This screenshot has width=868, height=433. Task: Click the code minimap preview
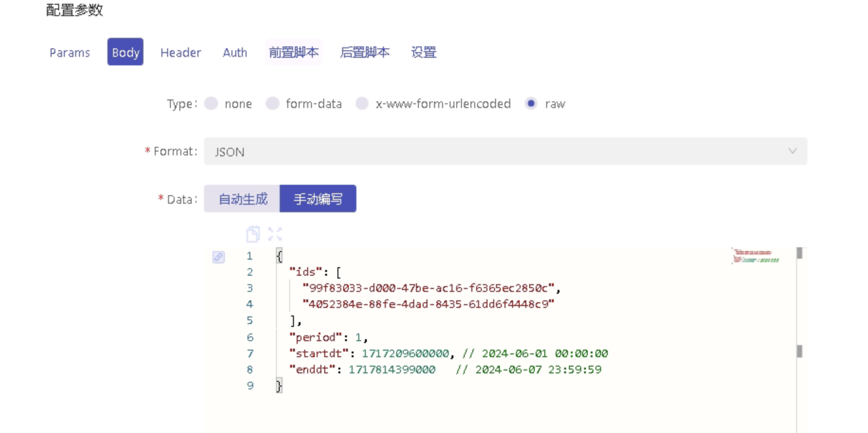pos(755,256)
